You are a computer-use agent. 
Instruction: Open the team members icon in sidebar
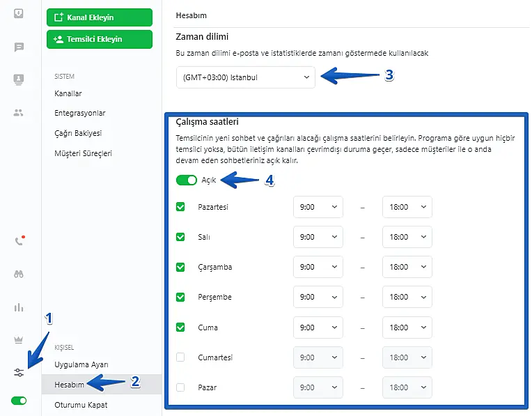19,112
